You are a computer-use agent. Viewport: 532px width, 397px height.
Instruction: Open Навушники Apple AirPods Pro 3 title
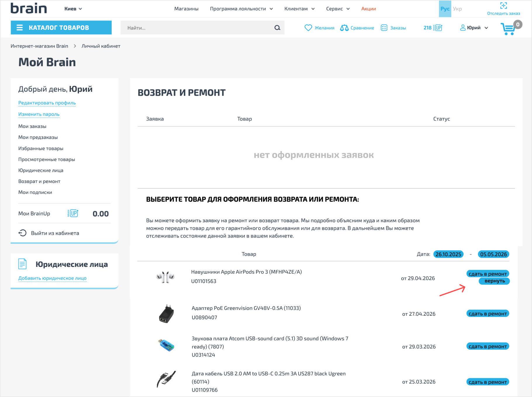tap(246, 272)
